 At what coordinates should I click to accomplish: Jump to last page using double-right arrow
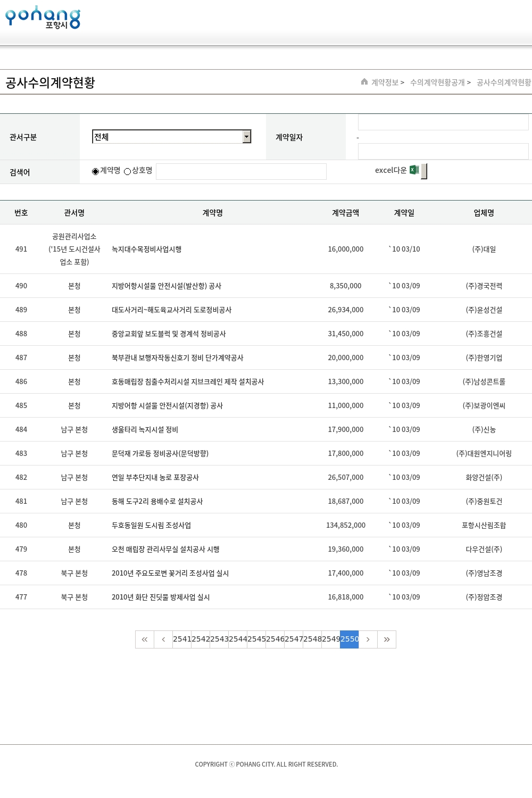[x=387, y=639]
